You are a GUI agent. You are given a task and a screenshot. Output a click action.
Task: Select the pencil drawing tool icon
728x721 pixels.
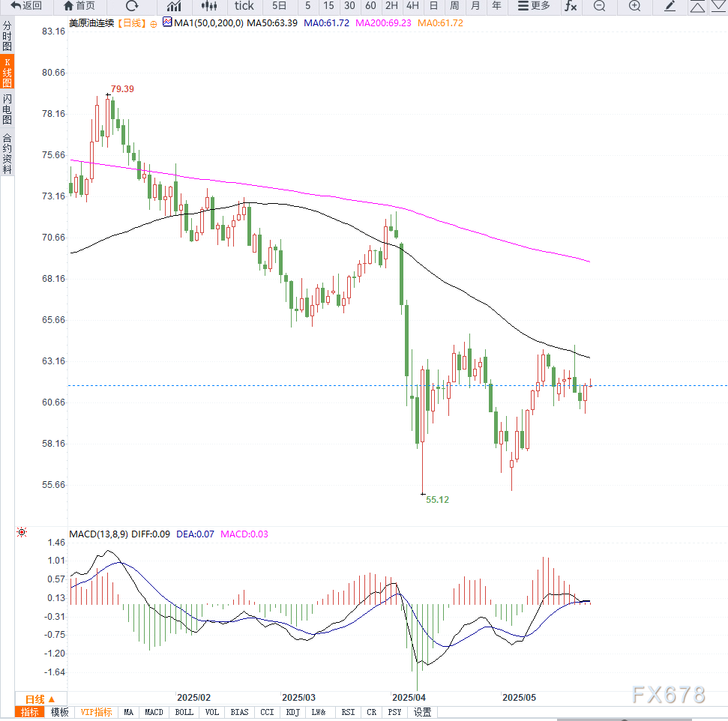tap(670, 6)
